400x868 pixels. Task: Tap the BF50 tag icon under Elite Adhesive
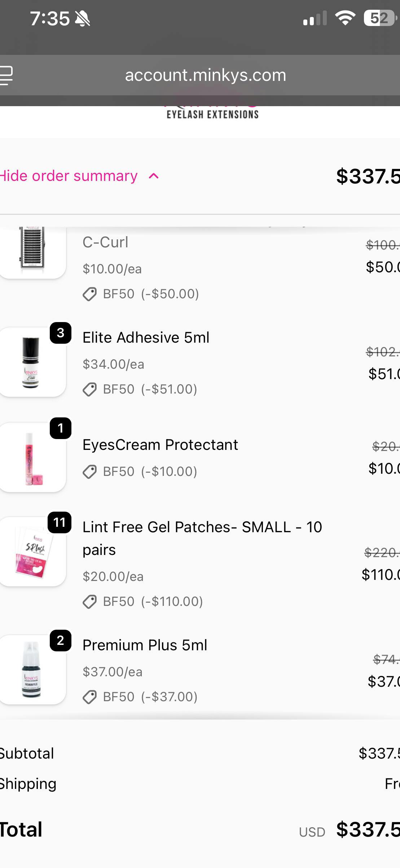click(x=89, y=390)
